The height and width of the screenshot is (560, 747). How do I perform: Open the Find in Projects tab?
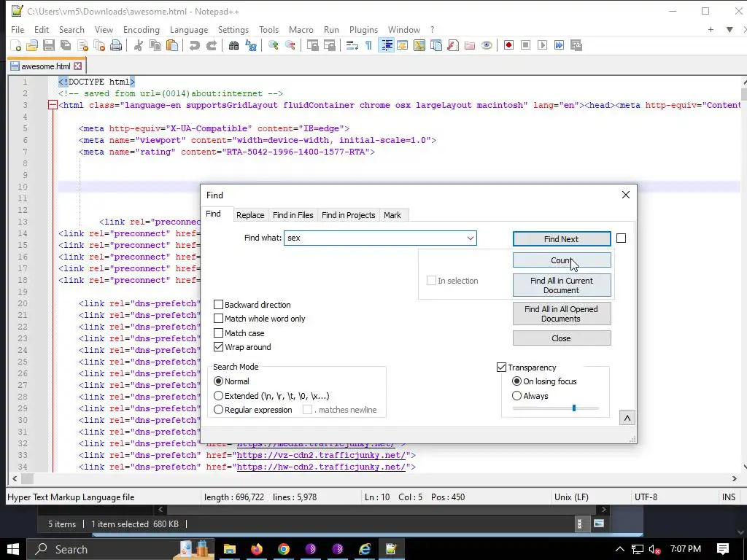point(348,215)
